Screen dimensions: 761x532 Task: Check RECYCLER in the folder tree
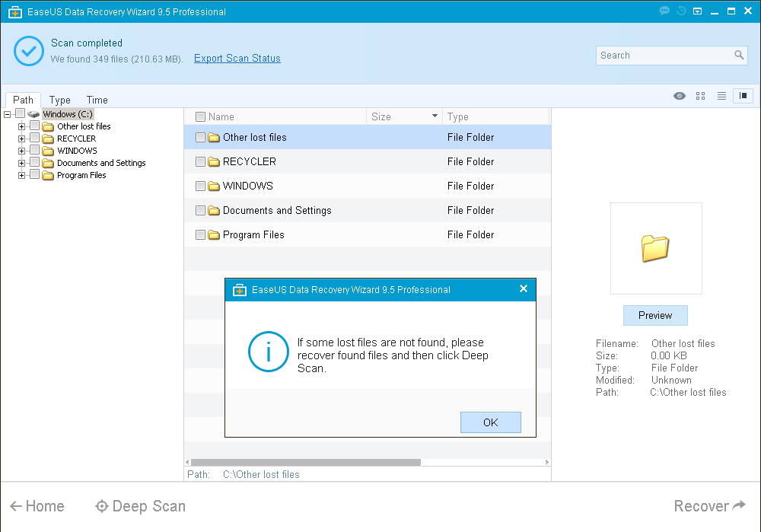34,137
